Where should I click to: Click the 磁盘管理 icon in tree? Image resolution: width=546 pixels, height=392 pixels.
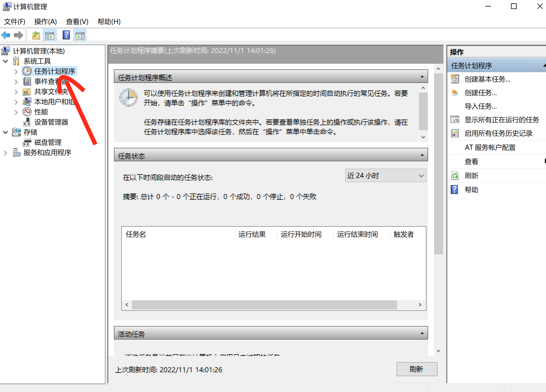click(27, 142)
